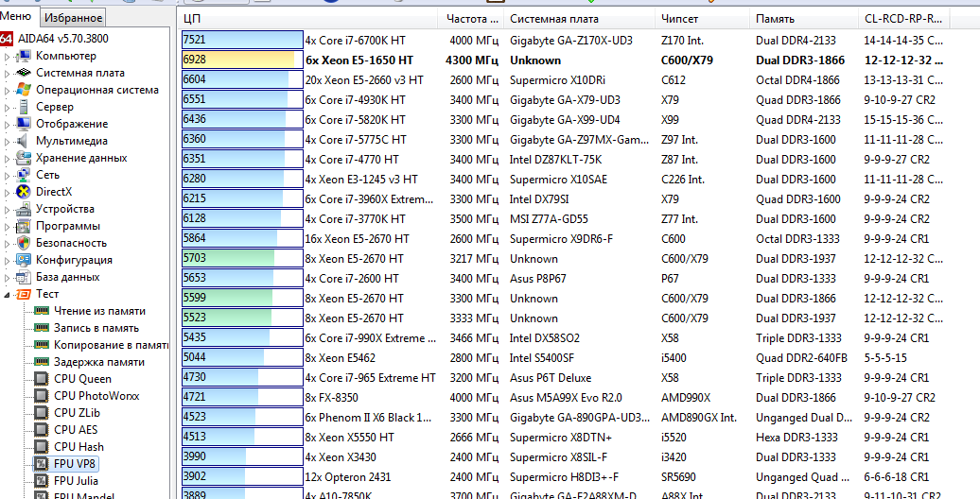Sort by the Память column header

click(x=804, y=19)
